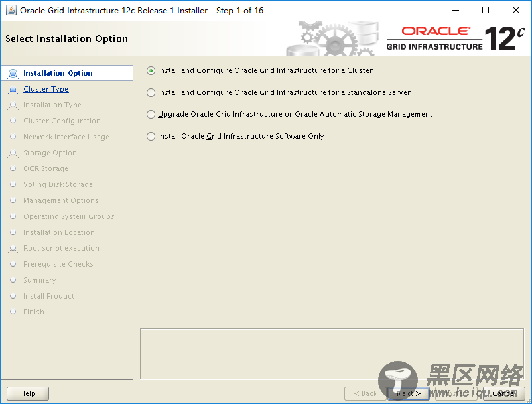
Task: Choose the Standalone Server installation option
Action: tap(151, 93)
